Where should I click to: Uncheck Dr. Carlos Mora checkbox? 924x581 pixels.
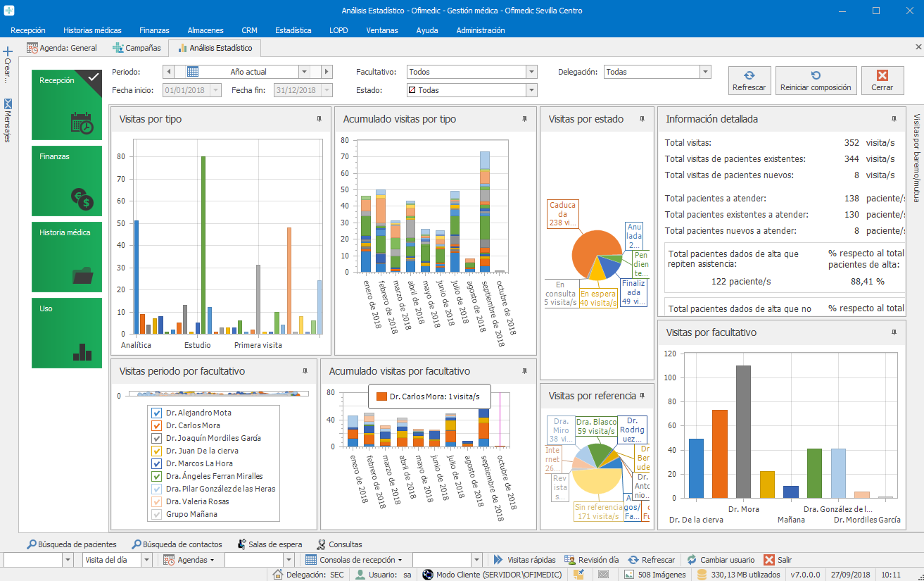coord(157,426)
